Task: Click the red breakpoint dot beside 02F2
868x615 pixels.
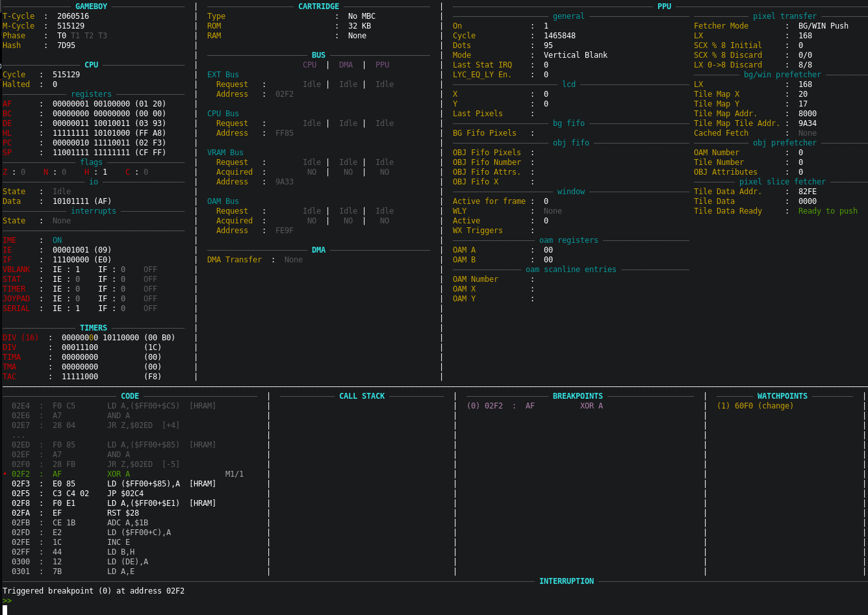Action: click(5, 474)
